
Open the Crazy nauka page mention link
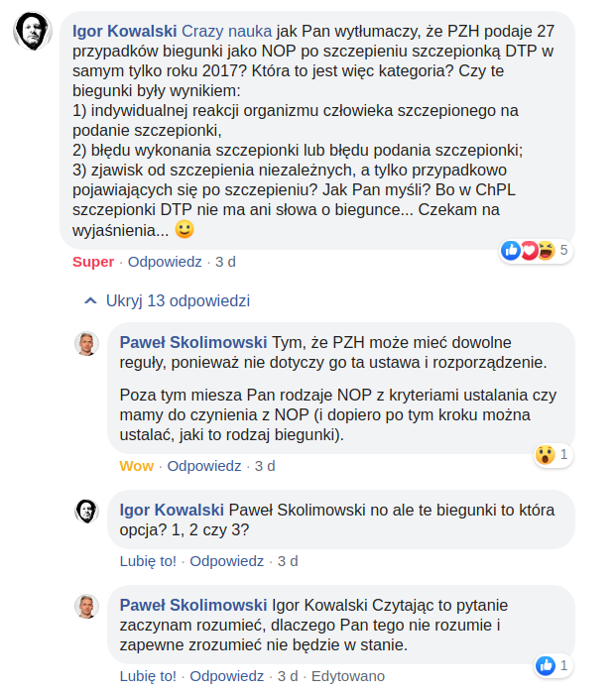[x=227, y=32]
